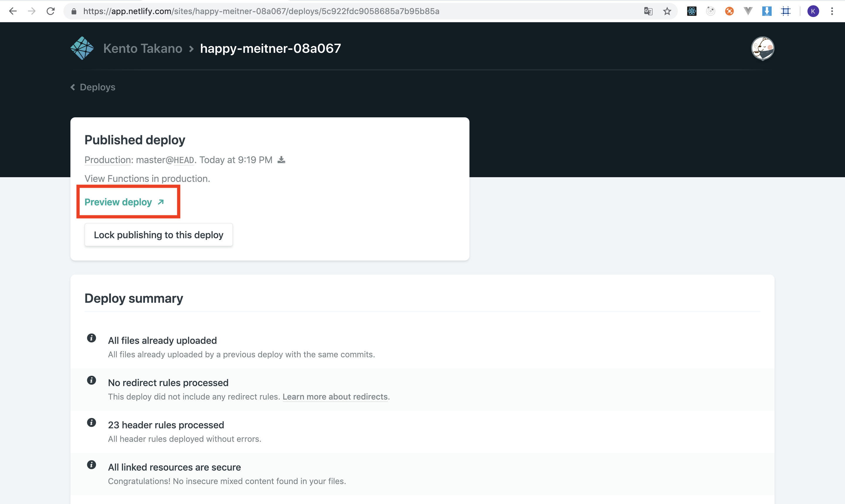Screen dimensions: 845x504
Task: Click the browser back arrow
Action: (13, 11)
